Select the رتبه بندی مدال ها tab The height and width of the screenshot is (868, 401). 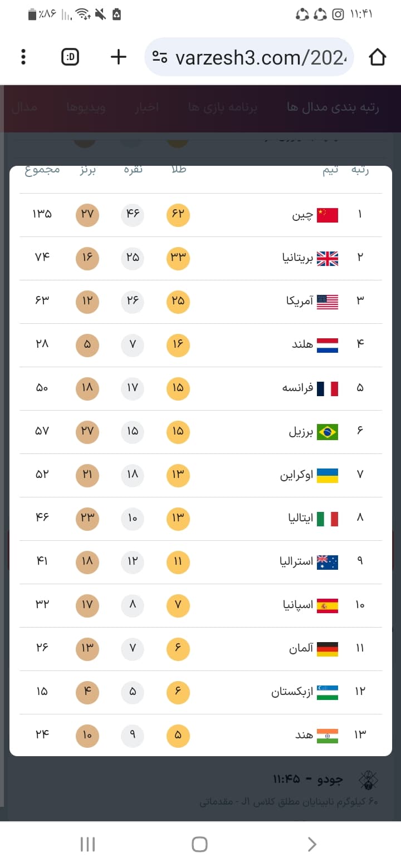(x=333, y=107)
